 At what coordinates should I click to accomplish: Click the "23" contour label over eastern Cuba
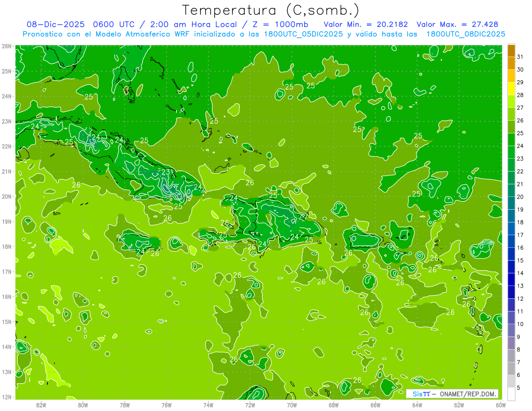[165, 172]
